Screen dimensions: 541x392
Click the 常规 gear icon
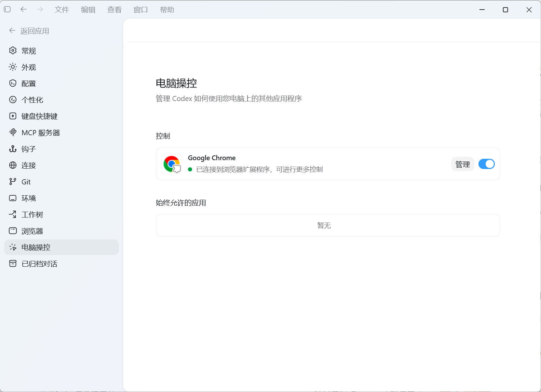13,51
